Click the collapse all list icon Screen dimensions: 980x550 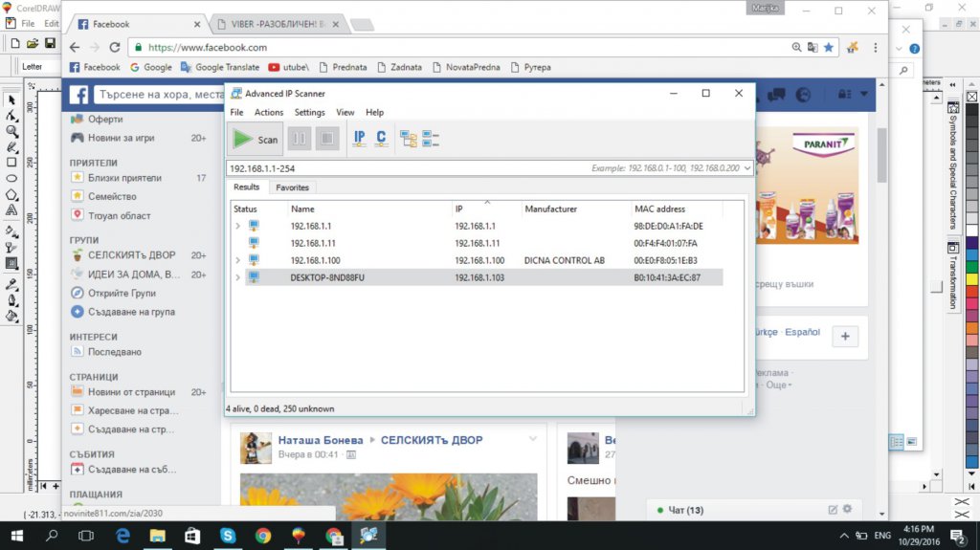pos(430,140)
